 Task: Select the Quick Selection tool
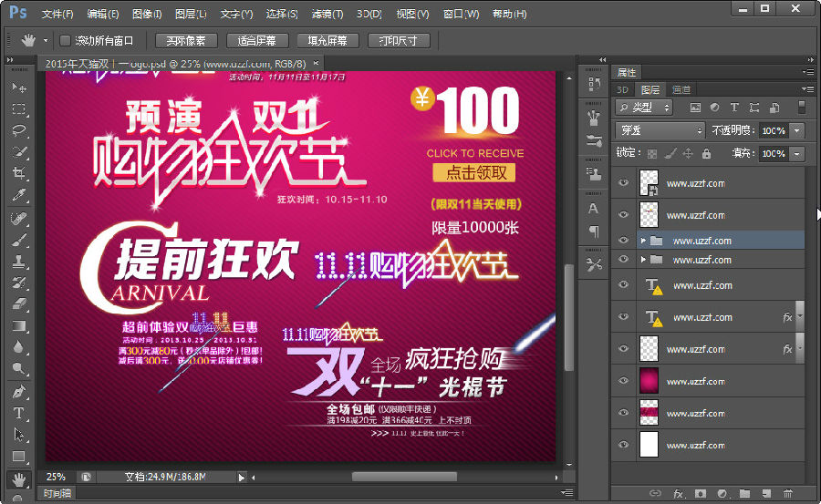pos(19,152)
